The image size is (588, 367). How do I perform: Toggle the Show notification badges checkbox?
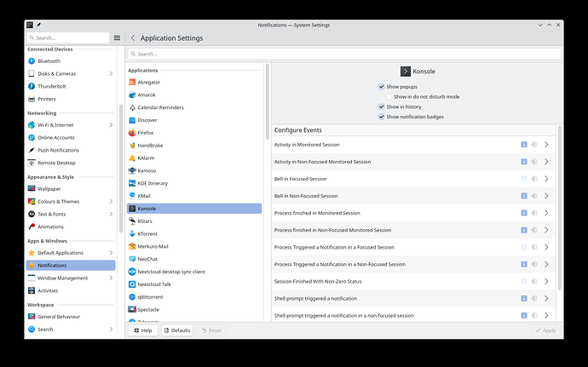[x=382, y=116]
